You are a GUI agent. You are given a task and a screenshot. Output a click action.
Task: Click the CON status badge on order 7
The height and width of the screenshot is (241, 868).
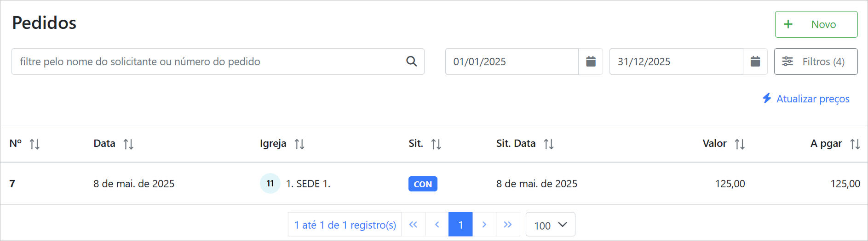(x=423, y=184)
